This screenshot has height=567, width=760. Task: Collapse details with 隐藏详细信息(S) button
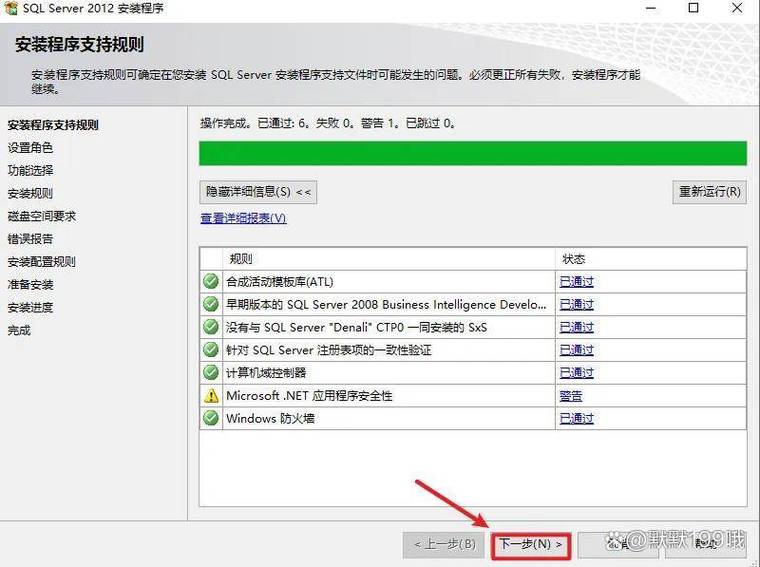click(x=258, y=192)
